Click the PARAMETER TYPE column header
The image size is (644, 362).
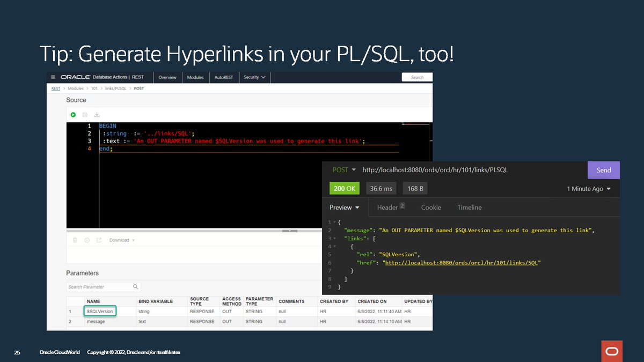259,301
